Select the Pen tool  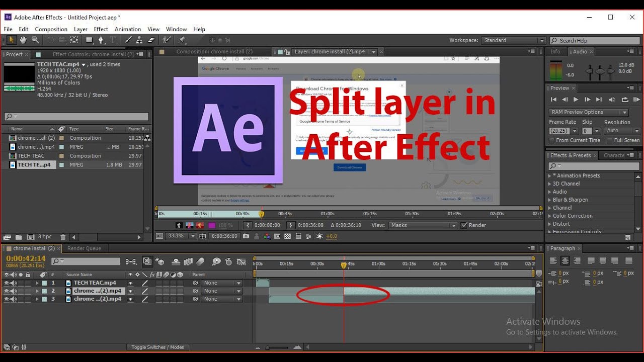[101, 40]
